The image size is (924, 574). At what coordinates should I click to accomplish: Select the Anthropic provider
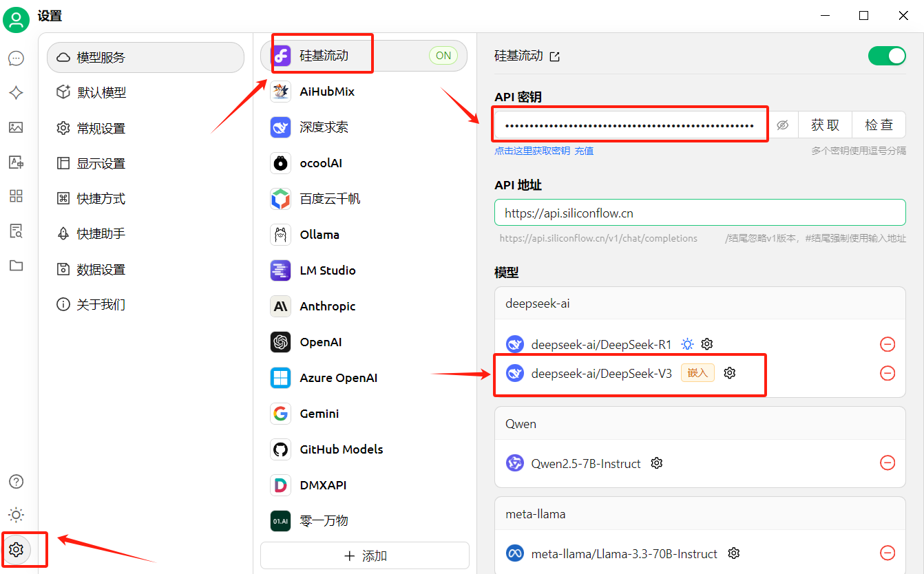[x=364, y=306]
